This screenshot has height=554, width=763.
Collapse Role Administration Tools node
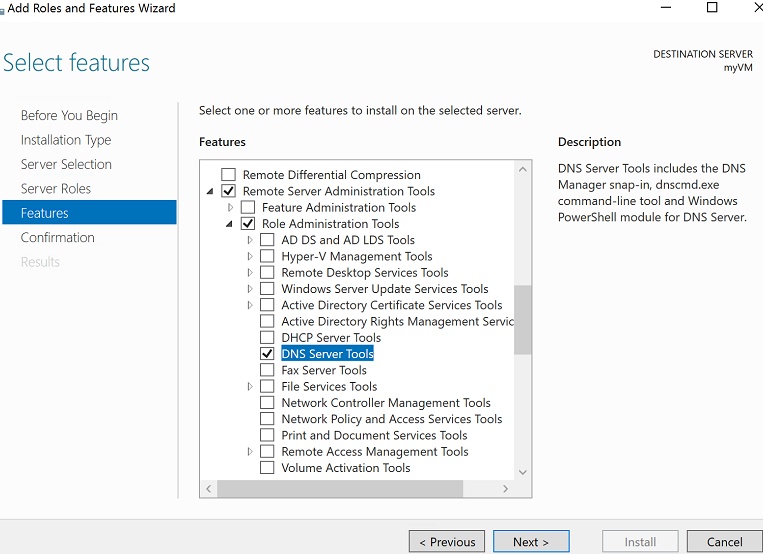click(229, 224)
